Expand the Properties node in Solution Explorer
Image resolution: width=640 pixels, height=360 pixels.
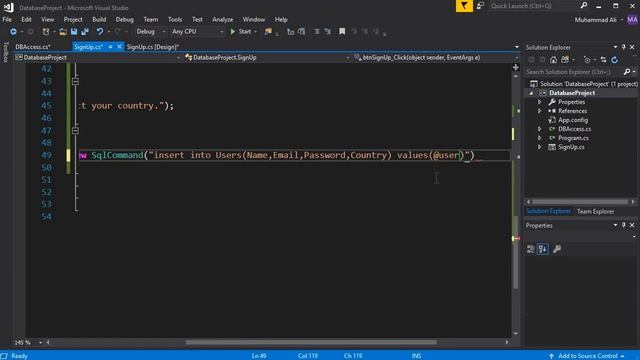tap(540, 102)
